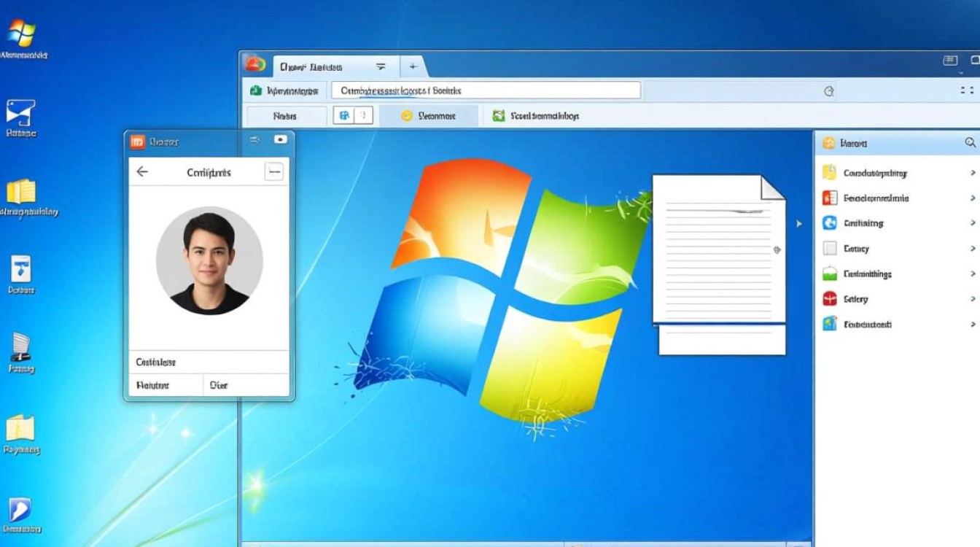The image size is (980, 547).
Task: Expand the first sidebar entry's chevron
Action: click(x=973, y=173)
